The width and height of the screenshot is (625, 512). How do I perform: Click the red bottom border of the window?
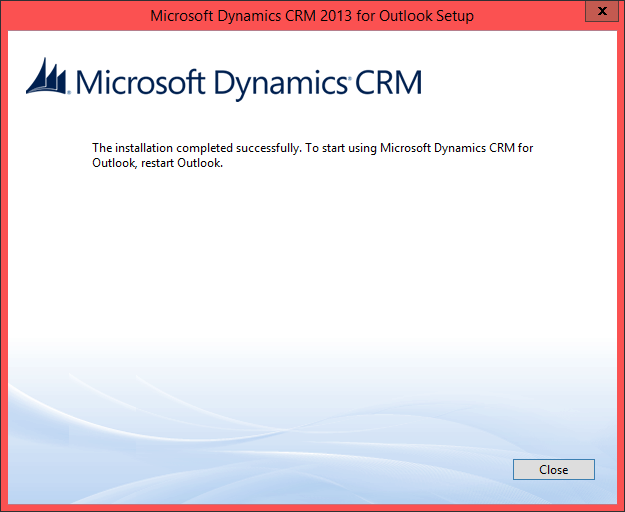pyautogui.click(x=312, y=508)
